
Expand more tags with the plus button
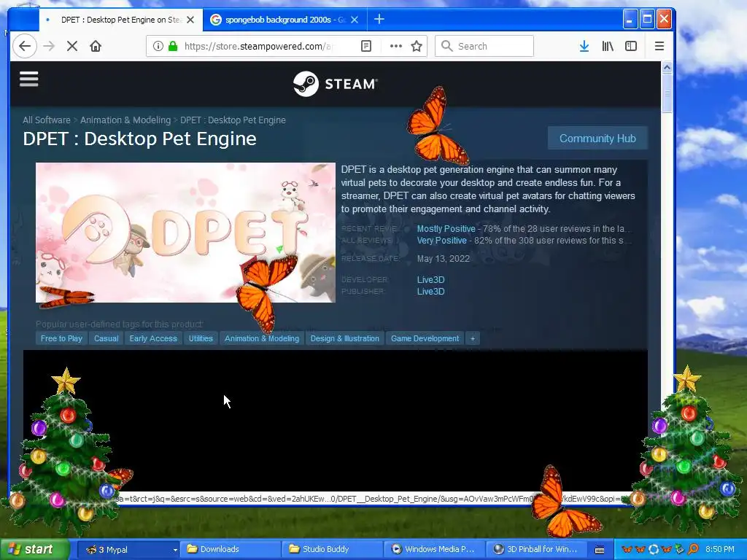point(473,338)
